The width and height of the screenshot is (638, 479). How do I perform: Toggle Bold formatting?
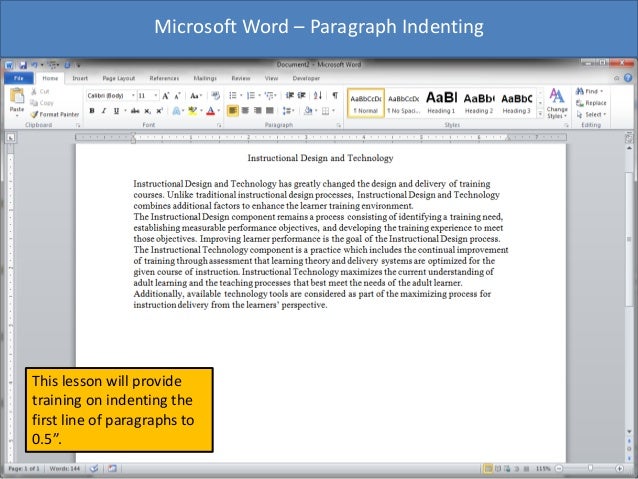click(x=91, y=111)
